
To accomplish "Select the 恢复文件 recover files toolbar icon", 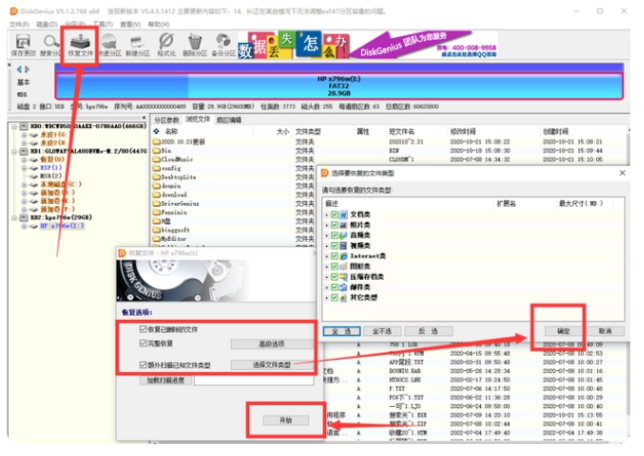I will [x=80, y=45].
